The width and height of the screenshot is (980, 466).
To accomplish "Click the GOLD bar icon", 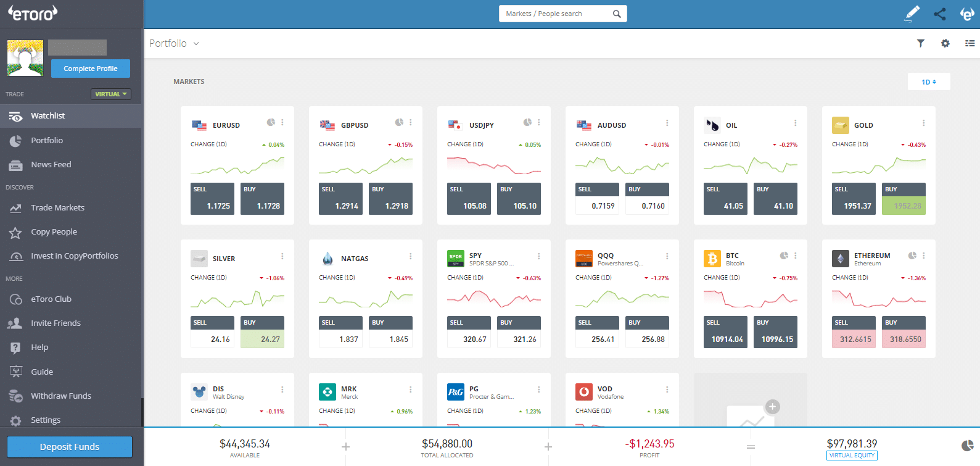I will [841, 125].
